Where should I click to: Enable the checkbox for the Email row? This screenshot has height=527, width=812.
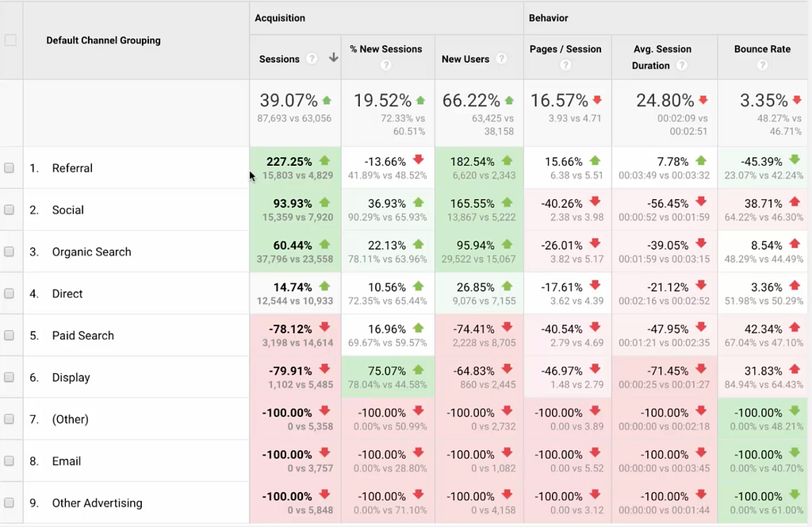point(10,461)
